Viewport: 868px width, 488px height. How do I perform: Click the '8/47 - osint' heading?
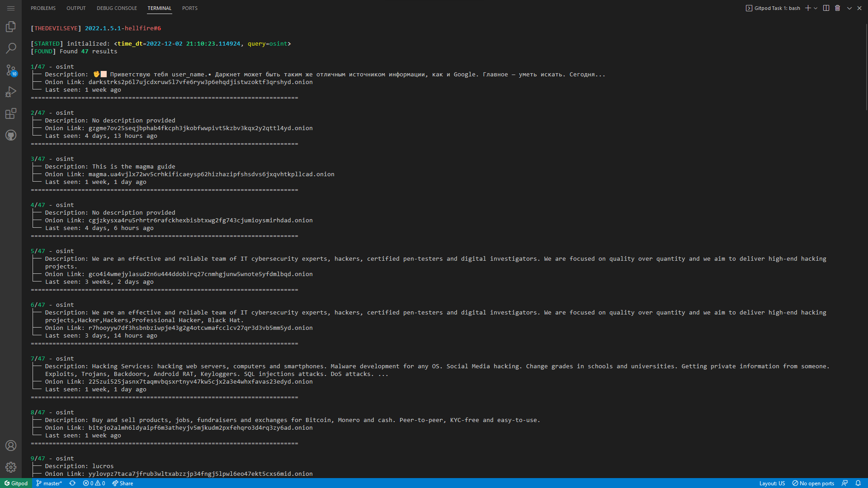[52, 413]
